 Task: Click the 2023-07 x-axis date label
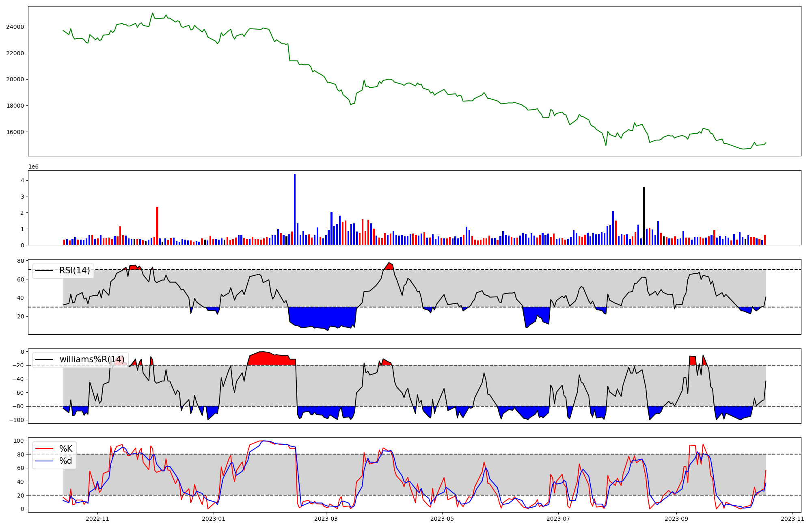(558, 519)
